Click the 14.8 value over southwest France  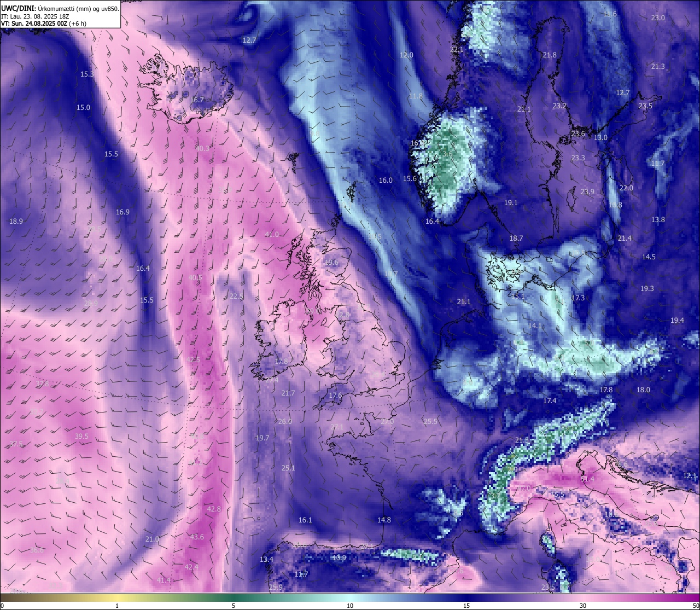[x=384, y=520]
